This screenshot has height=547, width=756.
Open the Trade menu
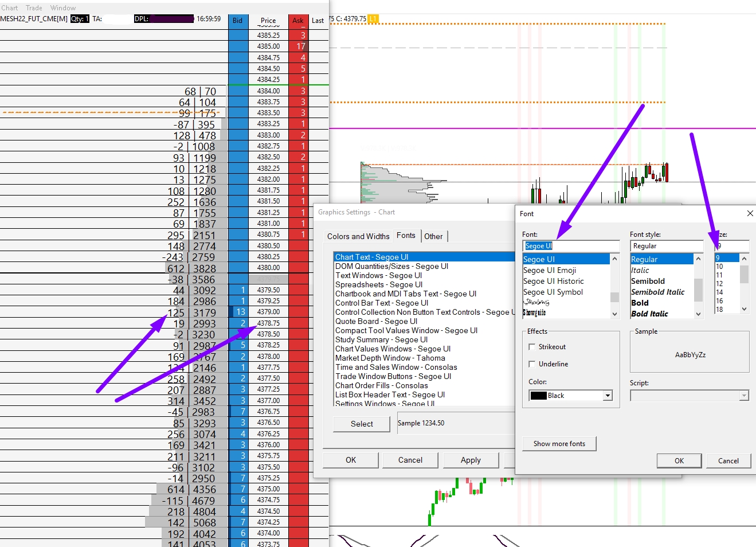tap(34, 7)
